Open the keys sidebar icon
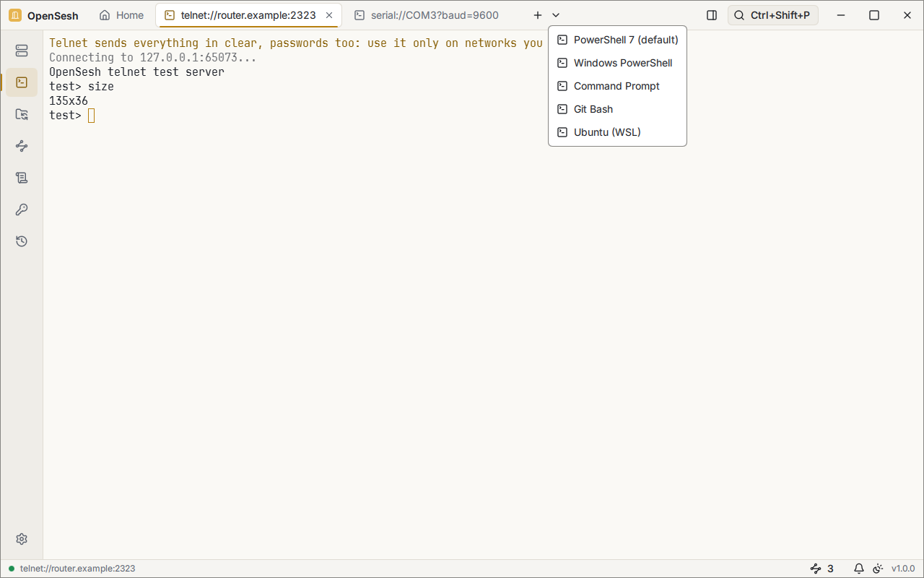 22,210
